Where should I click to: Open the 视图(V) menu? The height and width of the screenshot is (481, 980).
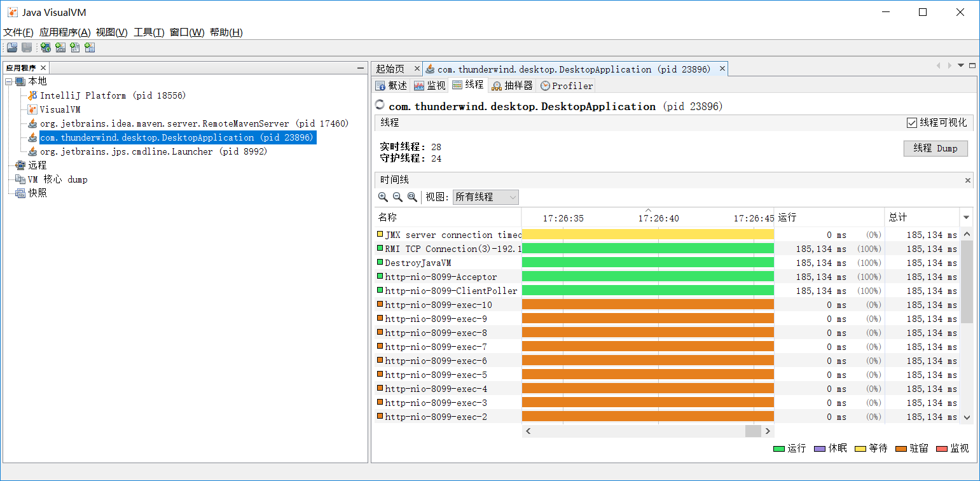pos(112,32)
